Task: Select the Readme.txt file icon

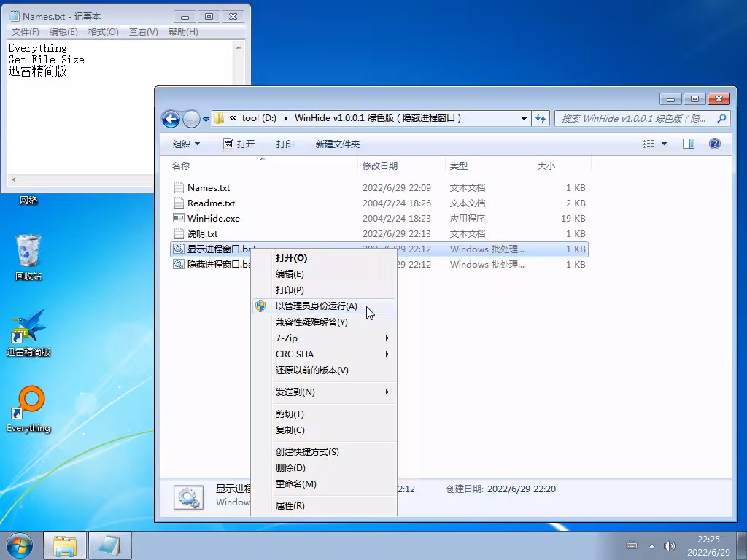Action: tap(179, 203)
